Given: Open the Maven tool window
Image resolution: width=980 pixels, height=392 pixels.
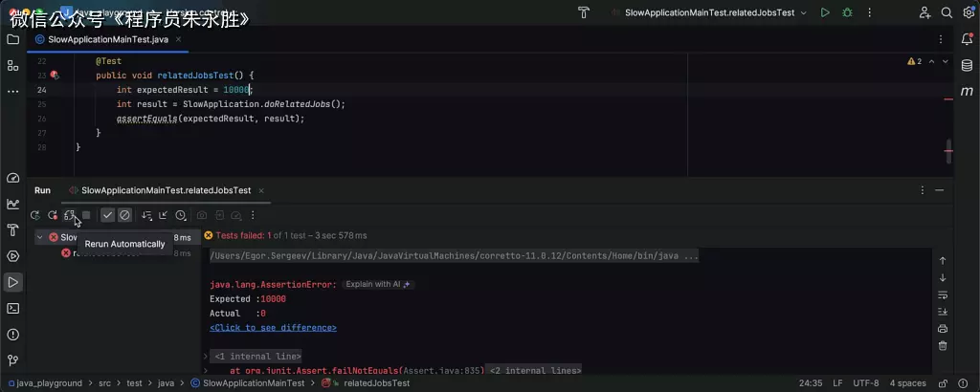Looking at the screenshot, I should [x=968, y=93].
